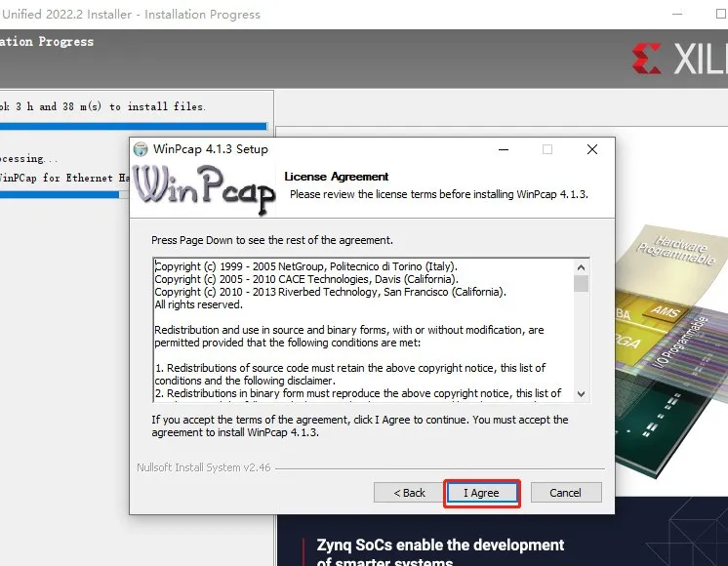Viewport: 728px width, 566px height.
Task: Click the license agreement scrollbar thumb
Action: pyautogui.click(x=581, y=283)
